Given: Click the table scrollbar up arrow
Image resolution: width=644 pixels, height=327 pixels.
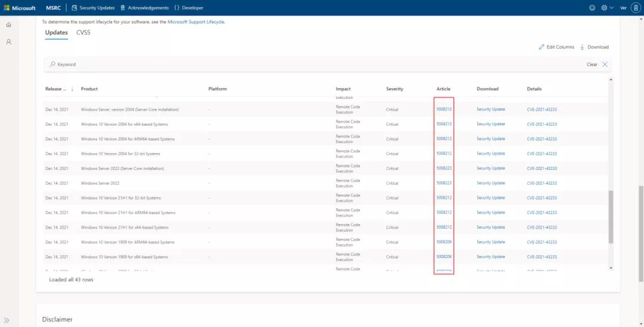Looking at the screenshot, I should tap(611, 80).
